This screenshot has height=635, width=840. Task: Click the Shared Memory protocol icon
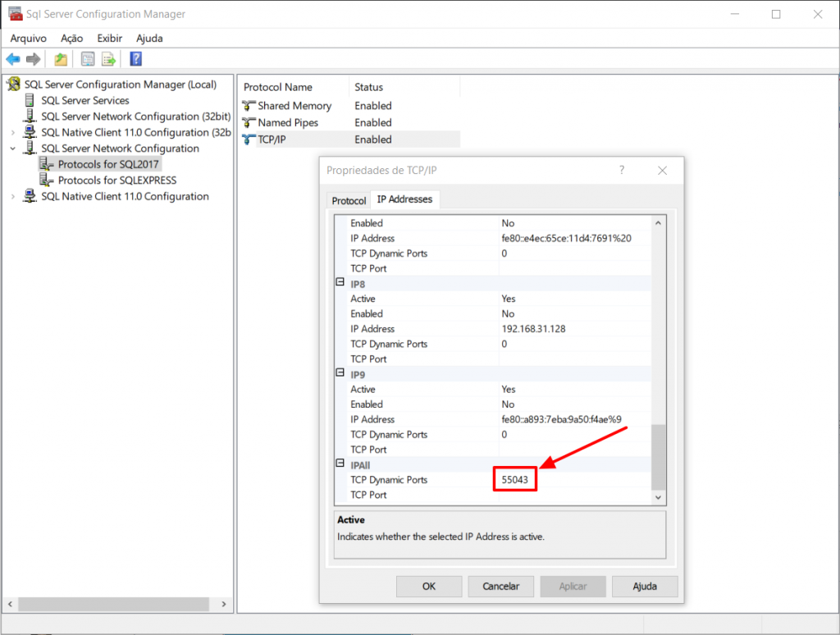click(249, 106)
